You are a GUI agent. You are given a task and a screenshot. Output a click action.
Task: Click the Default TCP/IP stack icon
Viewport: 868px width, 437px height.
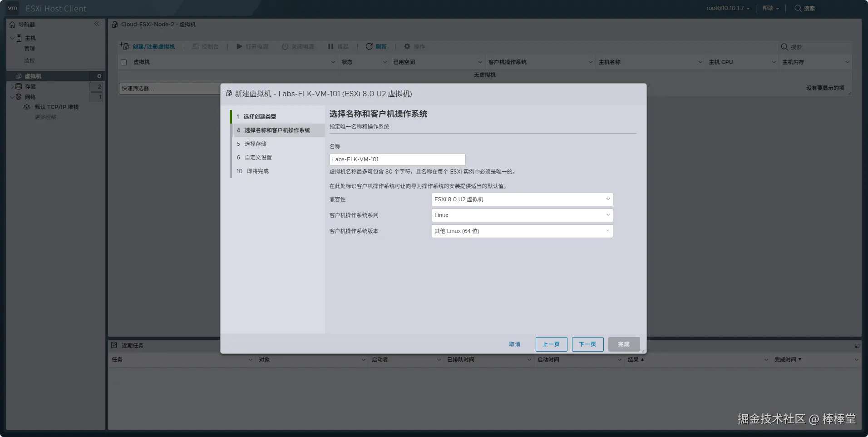point(27,107)
